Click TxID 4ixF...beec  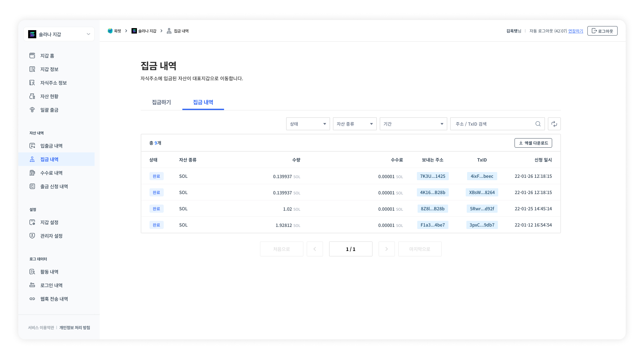[x=482, y=176]
